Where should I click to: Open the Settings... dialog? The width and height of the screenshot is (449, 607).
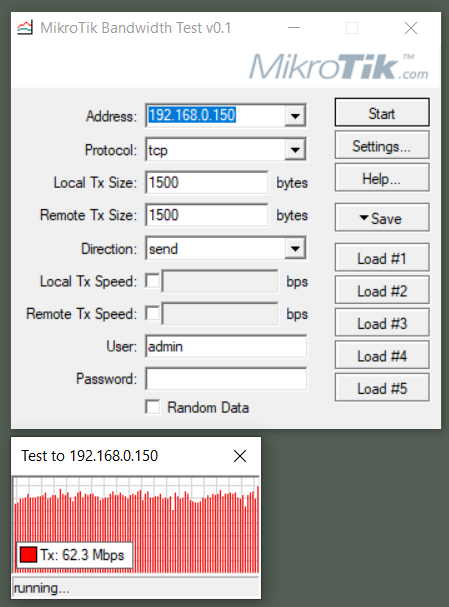(382, 145)
